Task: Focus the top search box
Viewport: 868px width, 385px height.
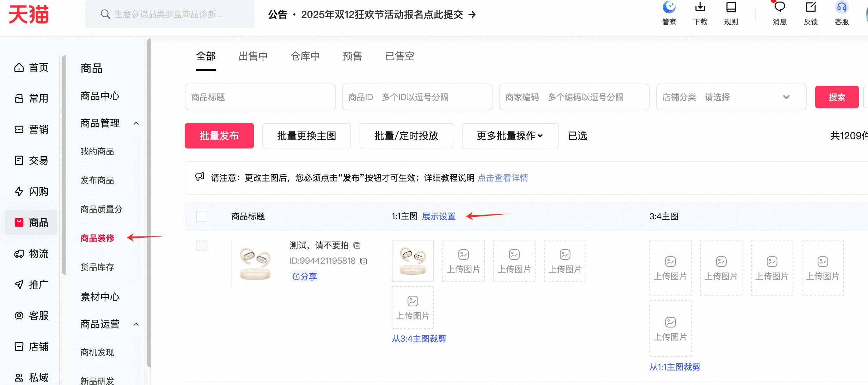Action: point(170,14)
